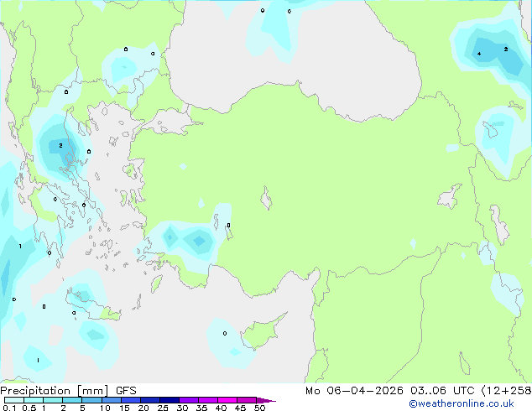The width and height of the screenshot is (532, 411).
Task: Pick the 0.5–1 mm legend color swatch
Action: (34, 400)
